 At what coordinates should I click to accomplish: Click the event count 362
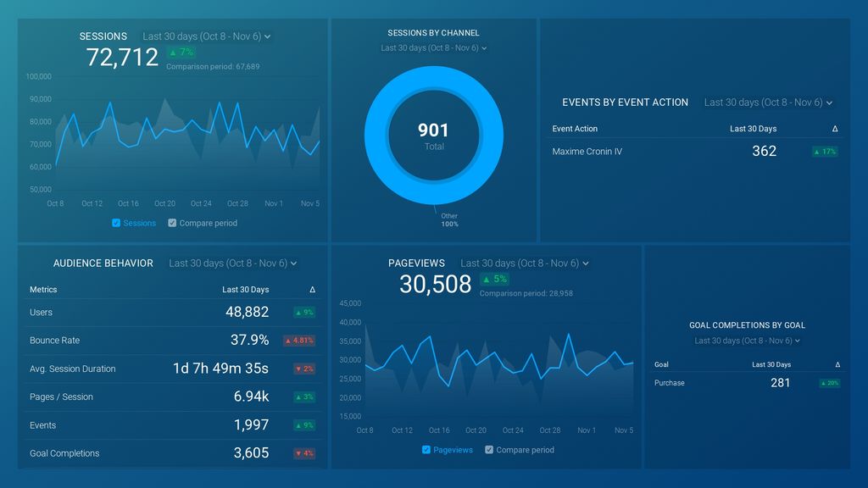click(764, 151)
